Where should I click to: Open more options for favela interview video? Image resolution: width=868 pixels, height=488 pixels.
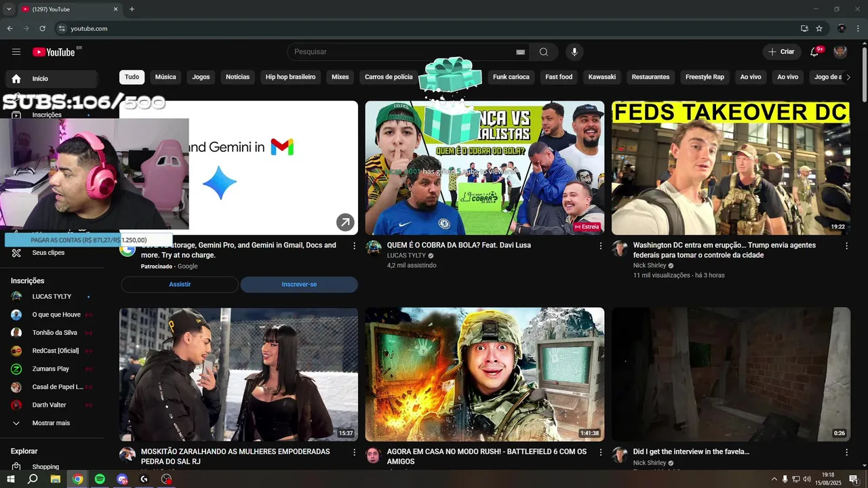point(846,452)
